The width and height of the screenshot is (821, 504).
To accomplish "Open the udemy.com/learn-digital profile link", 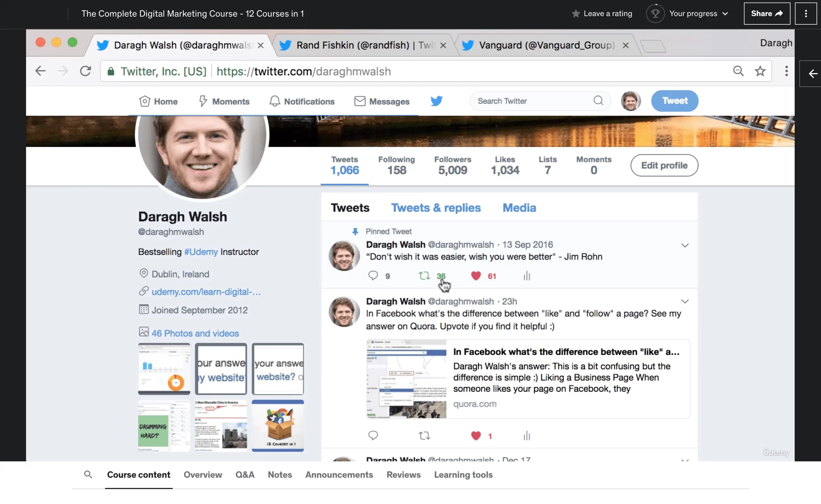I will pos(206,292).
